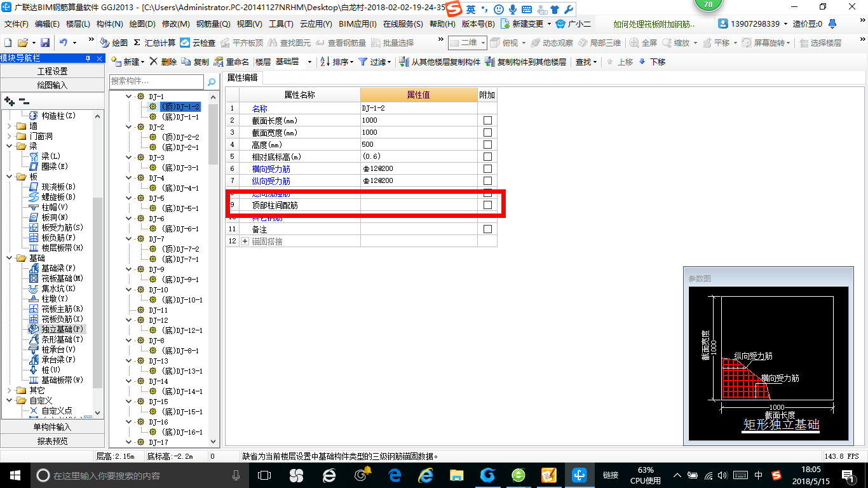The width and height of the screenshot is (868, 488).
Task: Click expand-all plus icon in navigation panel
Action: [x=9, y=101]
